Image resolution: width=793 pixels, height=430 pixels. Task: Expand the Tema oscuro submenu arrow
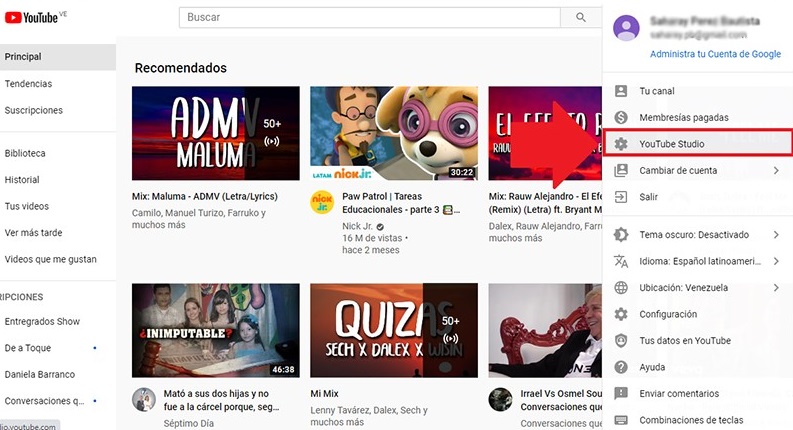[776, 235]
